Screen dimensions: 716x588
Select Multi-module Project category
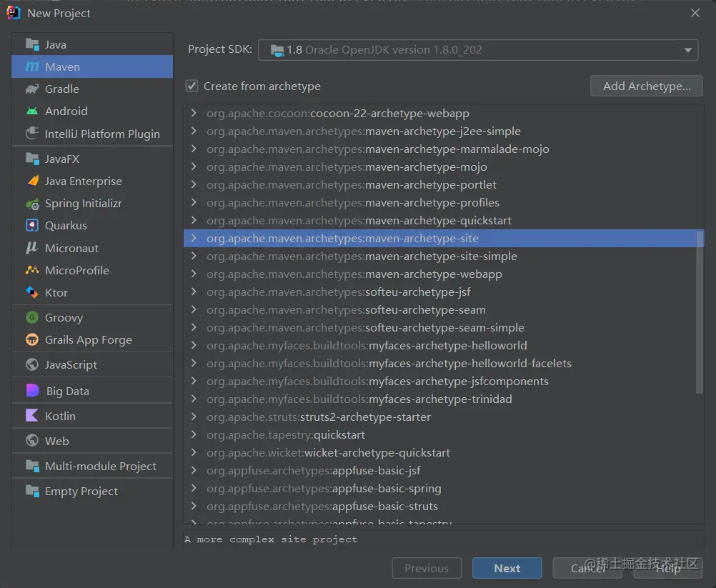100,466
